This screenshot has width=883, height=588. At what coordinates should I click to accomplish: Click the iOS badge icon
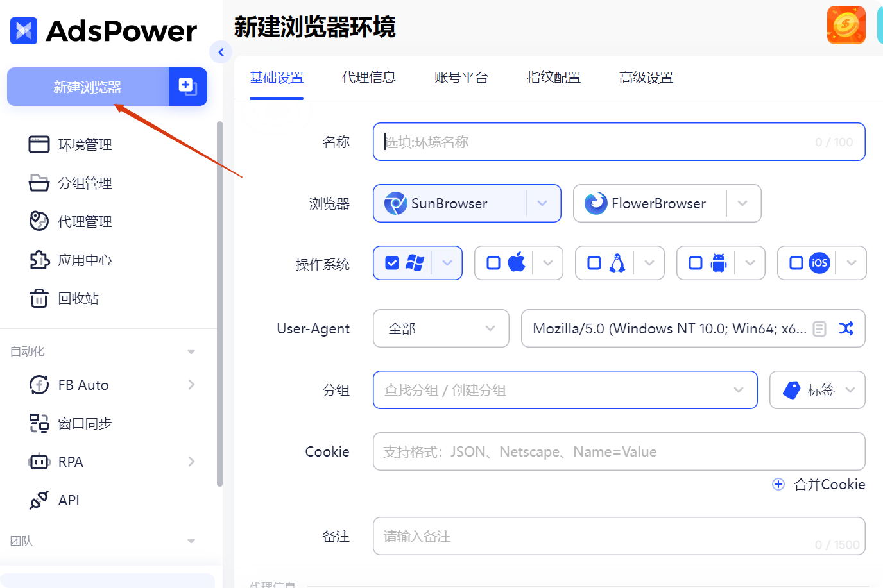click(x=819, y=263)
